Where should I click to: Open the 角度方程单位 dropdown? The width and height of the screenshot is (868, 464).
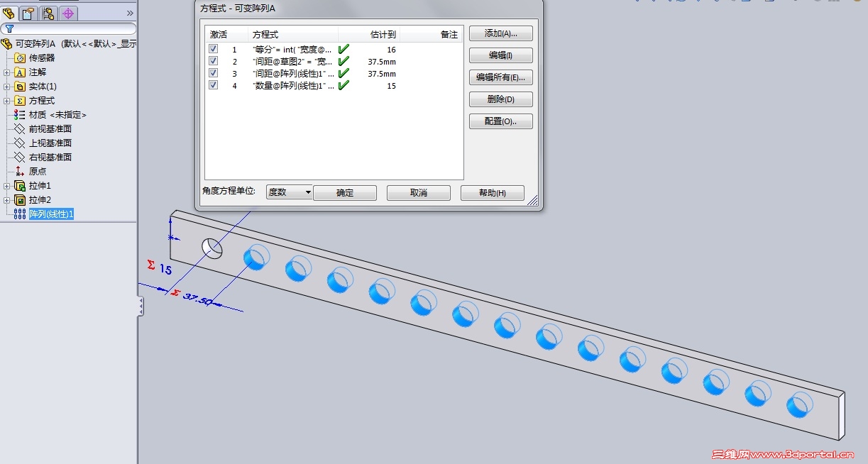pos(290,192)
